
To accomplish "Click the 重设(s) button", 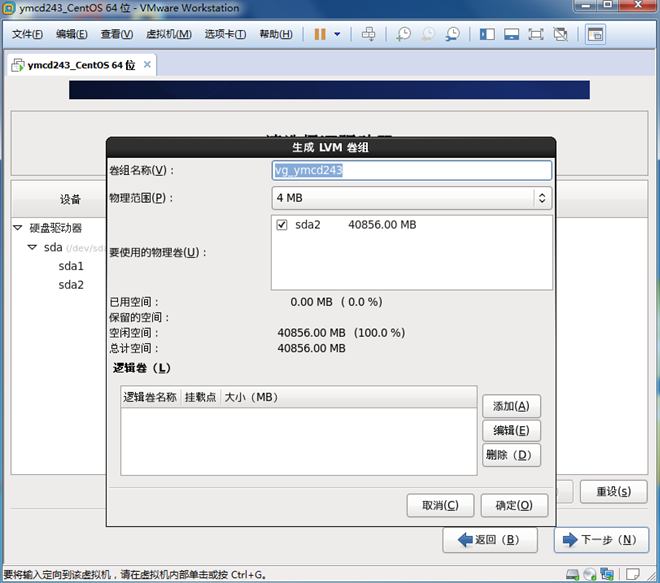I will (x=613, y=491).
